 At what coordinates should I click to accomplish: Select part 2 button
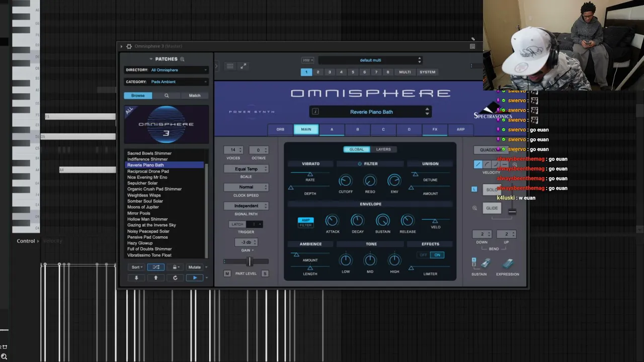click(x=318, y=72)
